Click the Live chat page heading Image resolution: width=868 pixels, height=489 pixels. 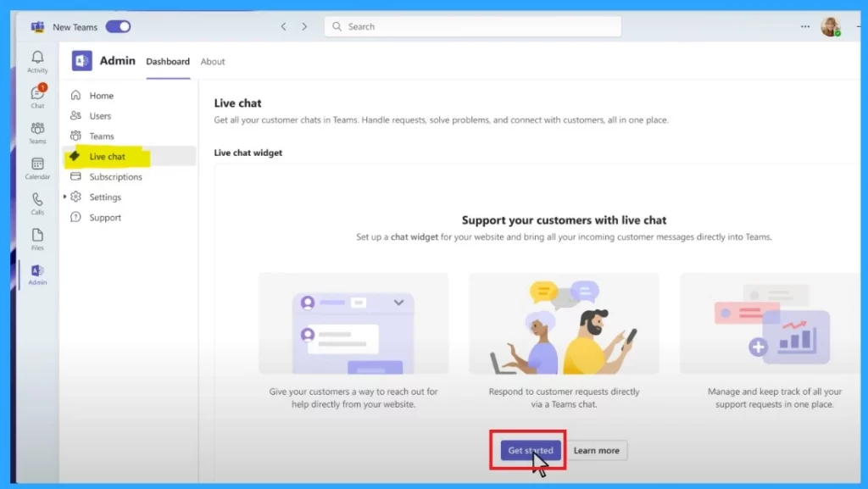tap(237, 103)
